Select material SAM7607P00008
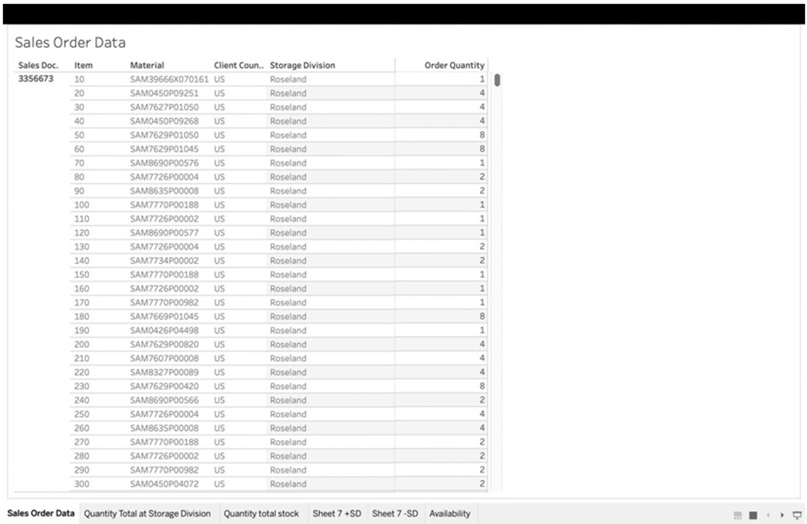 coord(164,358)
